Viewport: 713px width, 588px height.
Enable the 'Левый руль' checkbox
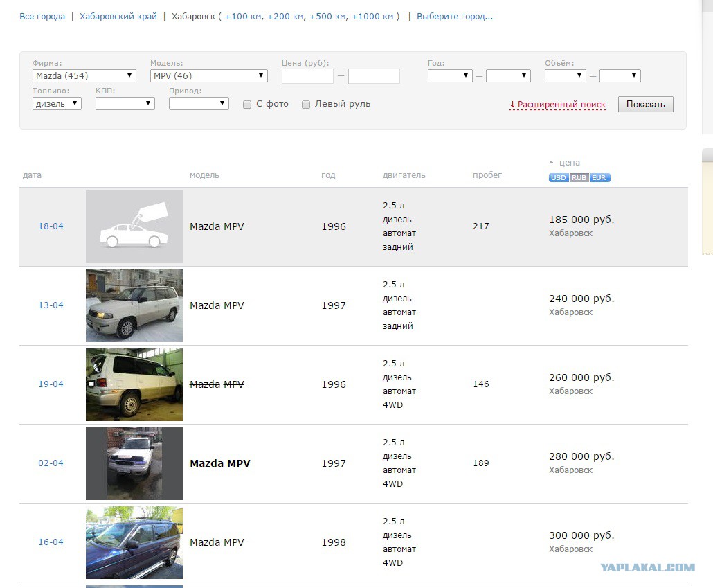point(306,105)
